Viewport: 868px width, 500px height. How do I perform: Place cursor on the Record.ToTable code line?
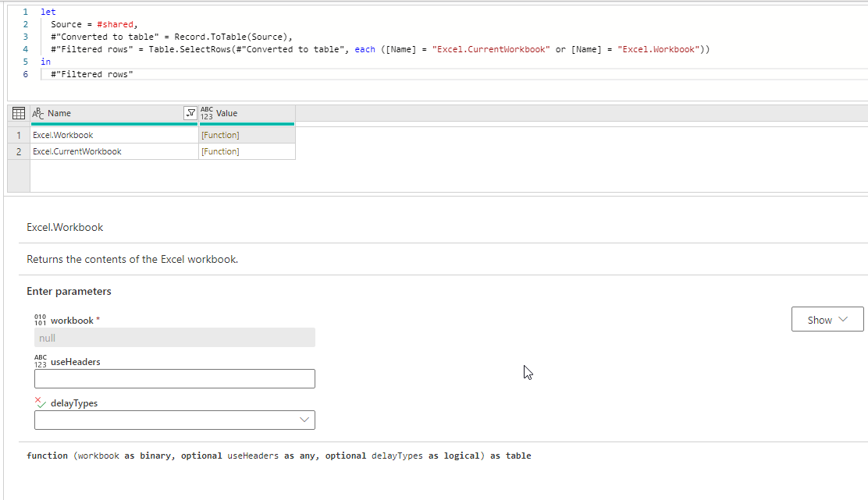point(172,37)
